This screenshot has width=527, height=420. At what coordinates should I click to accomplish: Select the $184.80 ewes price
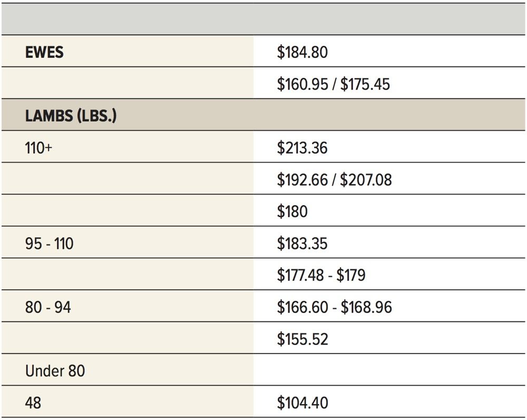[x=302, y=52]
